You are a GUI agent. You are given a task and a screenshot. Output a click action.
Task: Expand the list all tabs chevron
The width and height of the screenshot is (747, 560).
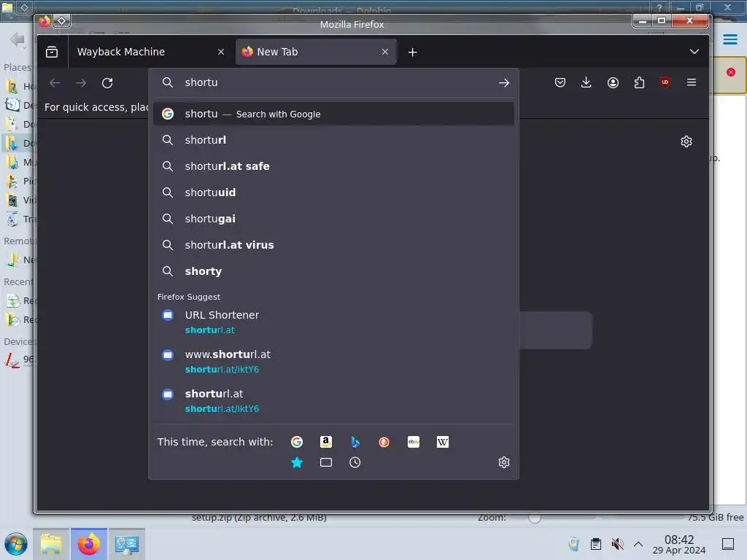694,52
